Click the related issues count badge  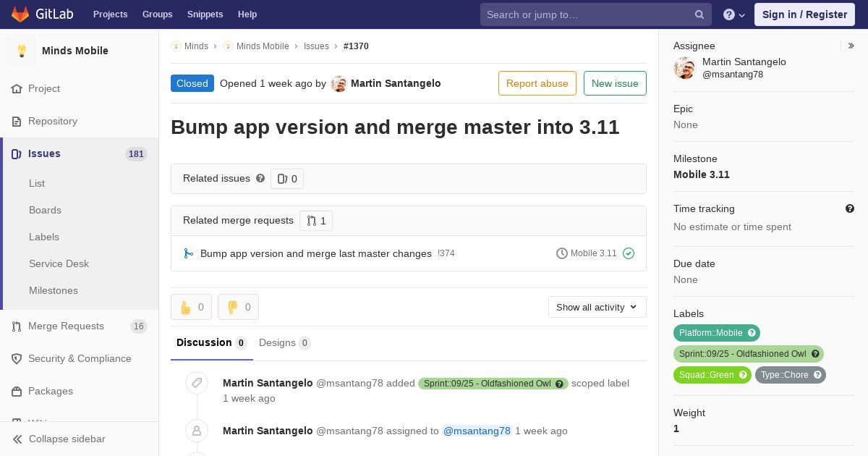click(x=287, y=179)
